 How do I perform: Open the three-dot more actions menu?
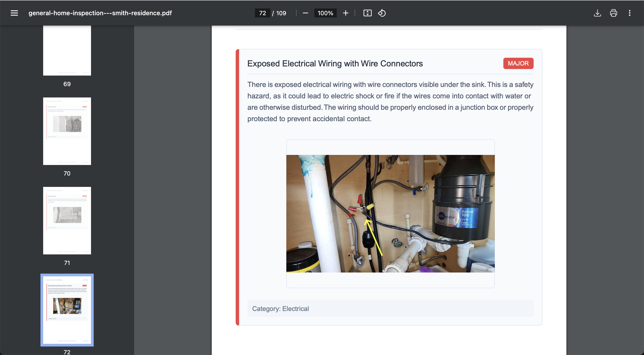629,13
